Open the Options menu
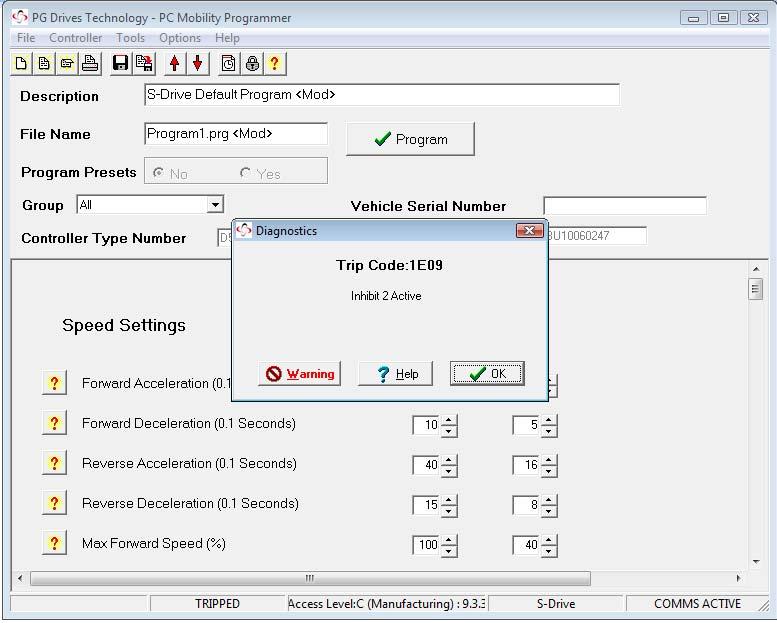The width and height of the screenshot is (777, 623). pyautogui.click(x=180, y=38)
